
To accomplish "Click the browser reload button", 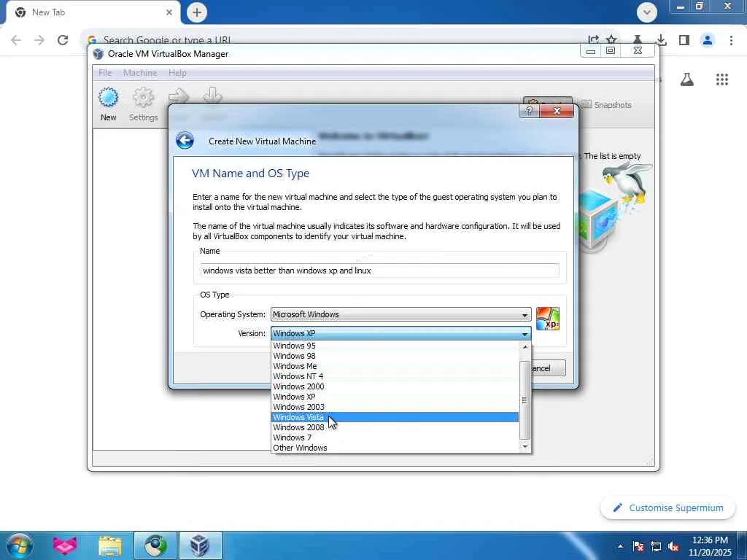I will (63, 40).
